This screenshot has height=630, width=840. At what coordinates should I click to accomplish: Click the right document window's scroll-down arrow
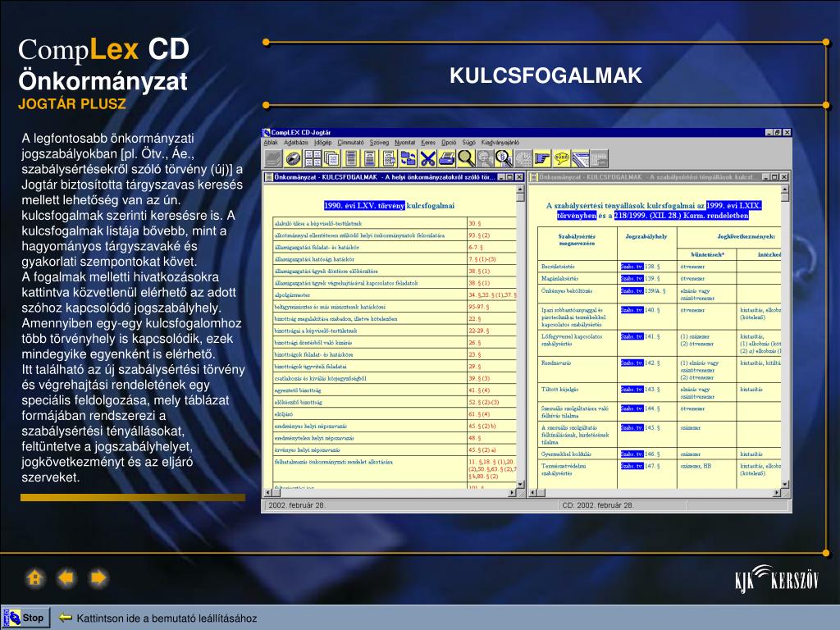click(785, 484)
